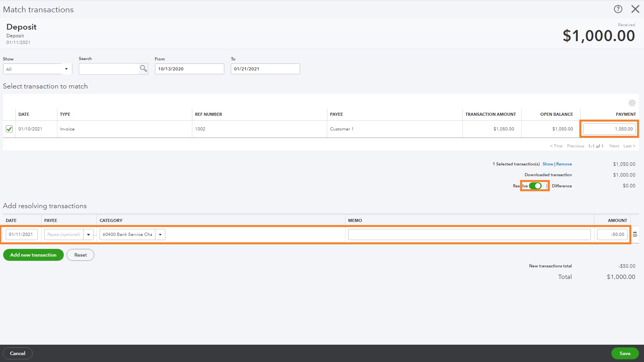
Task: Delete the resolving transaction with the trash icon
Action: tap(636, 234)
